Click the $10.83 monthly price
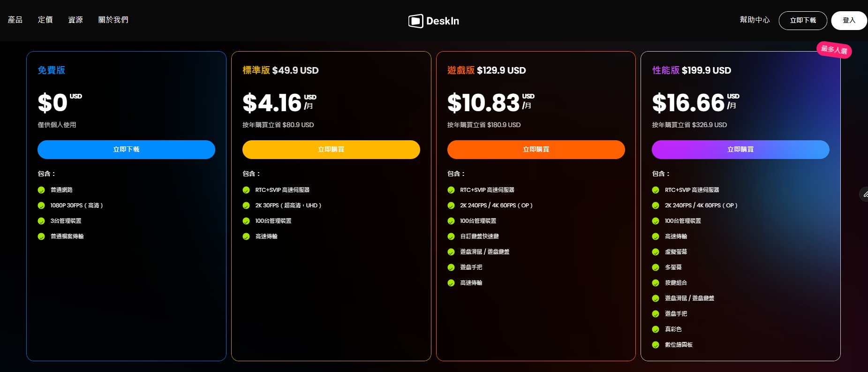This screenshot has height=372, width=868. 483,103
